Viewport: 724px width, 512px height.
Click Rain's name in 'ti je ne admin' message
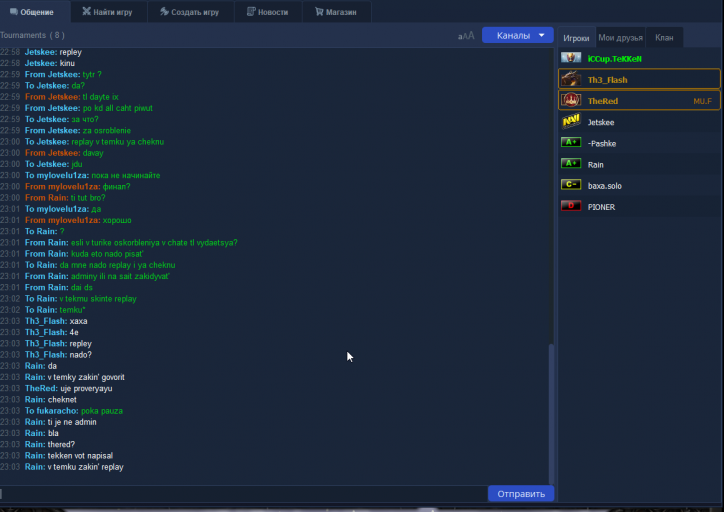(x=35, y=422)
